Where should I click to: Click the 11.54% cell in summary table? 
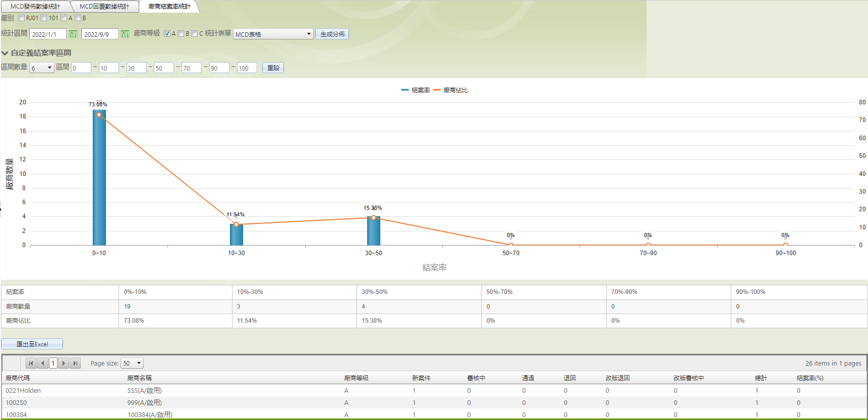coord(295,321)
